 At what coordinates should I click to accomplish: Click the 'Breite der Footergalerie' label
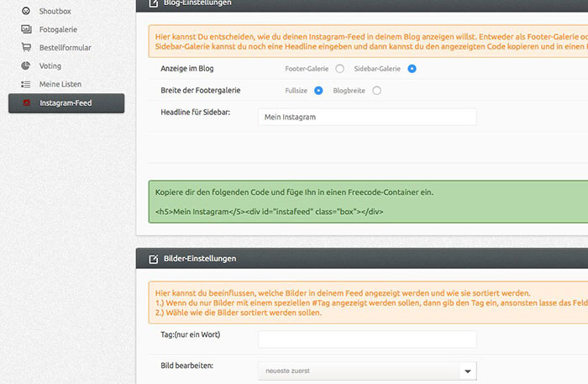click(201, 90)
